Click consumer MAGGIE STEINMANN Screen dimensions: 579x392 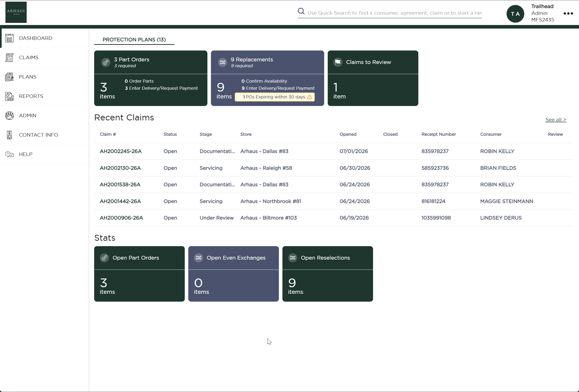coord(507,201)
